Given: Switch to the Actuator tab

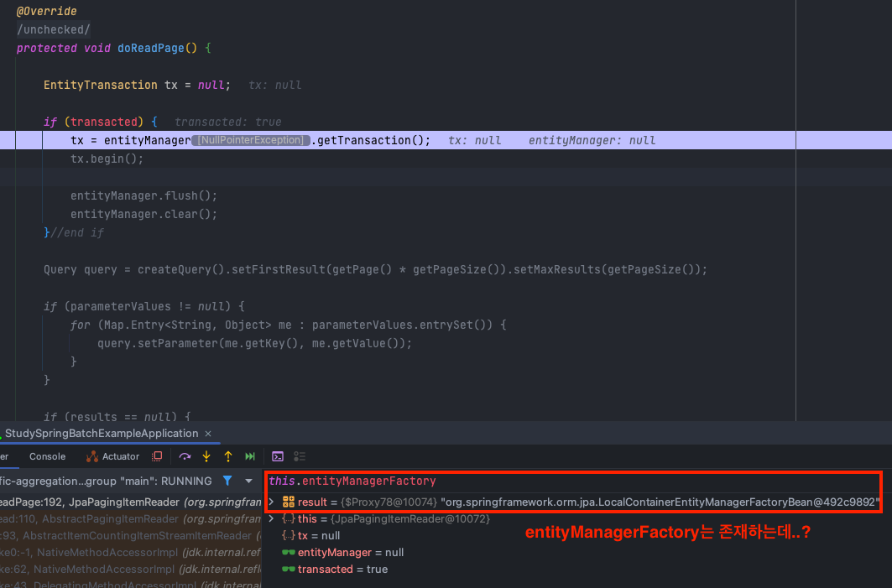Looking at the screenshot, I should tap(112, 456).
